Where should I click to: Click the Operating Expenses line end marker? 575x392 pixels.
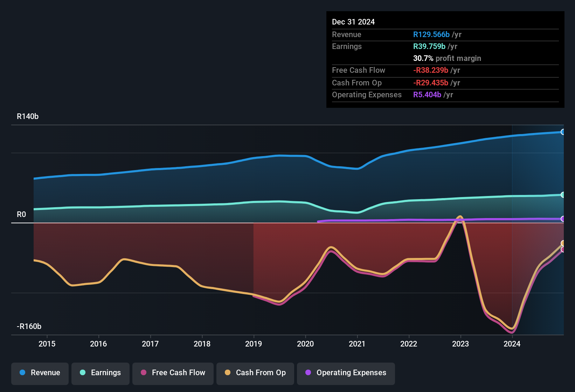[563, 219]
